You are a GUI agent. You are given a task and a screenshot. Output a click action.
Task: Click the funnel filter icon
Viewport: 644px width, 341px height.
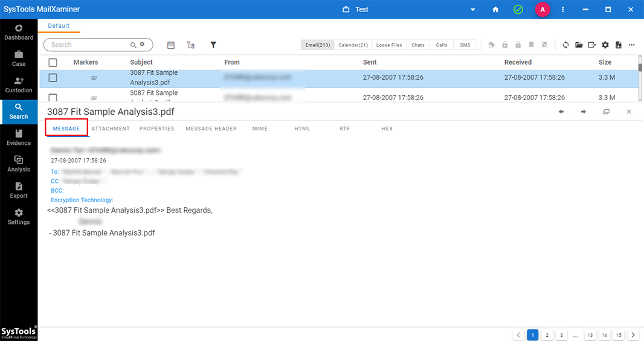pyautogui.click(x=213, y=45)
